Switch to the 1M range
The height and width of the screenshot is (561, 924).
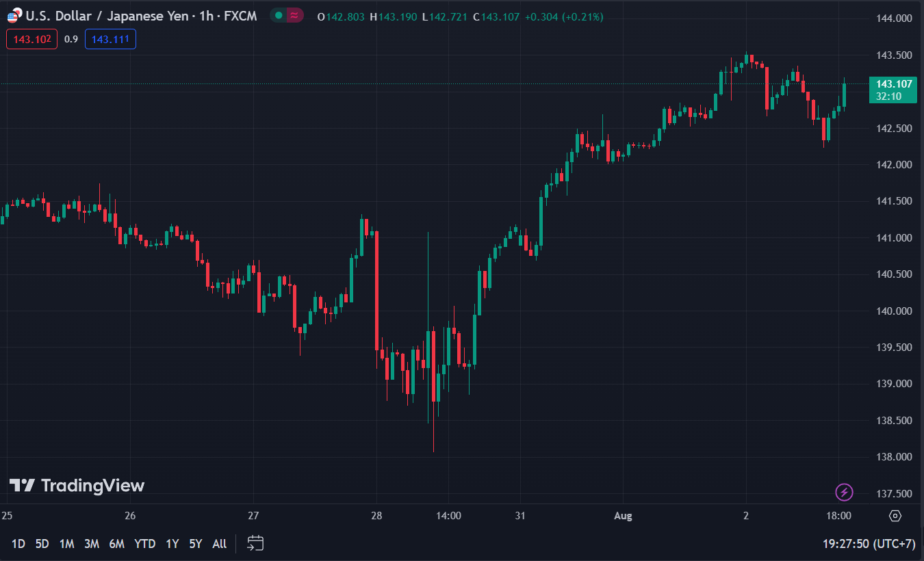tap(66, 544)
